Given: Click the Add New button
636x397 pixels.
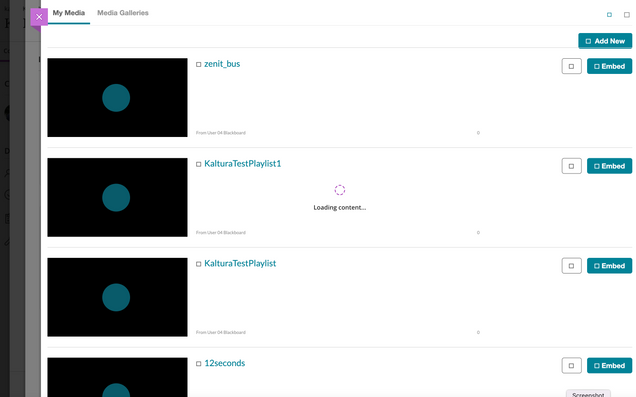Looking at the screenshot, I should coord(605,41).
